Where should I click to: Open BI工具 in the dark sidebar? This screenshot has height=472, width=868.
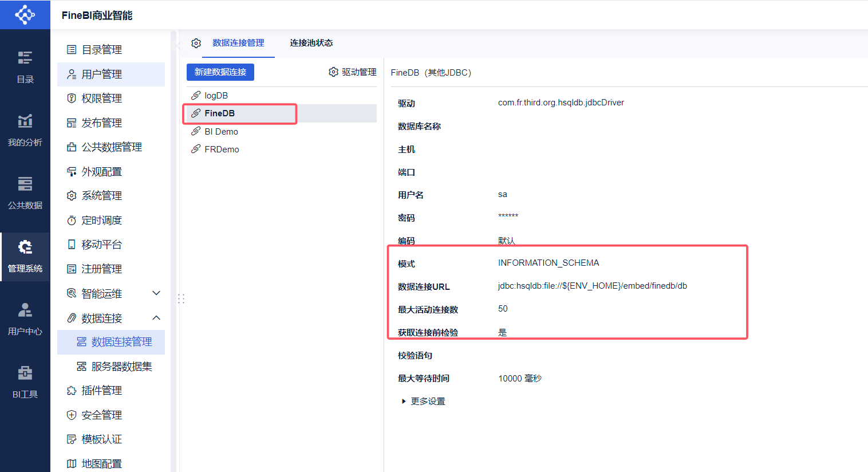25,382
